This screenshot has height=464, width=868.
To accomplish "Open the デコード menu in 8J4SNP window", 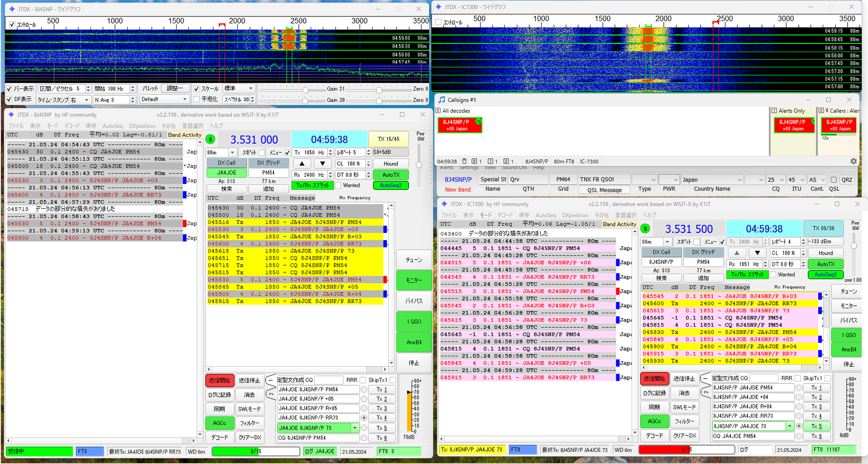I will pos(72,126).
